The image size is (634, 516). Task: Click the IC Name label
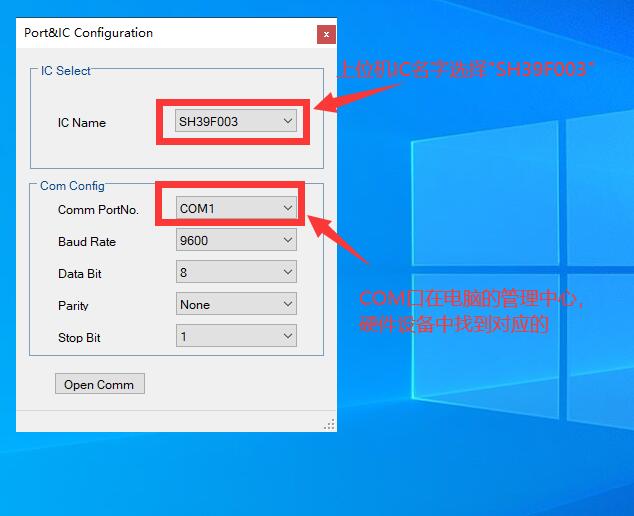(x=82, y=123)
